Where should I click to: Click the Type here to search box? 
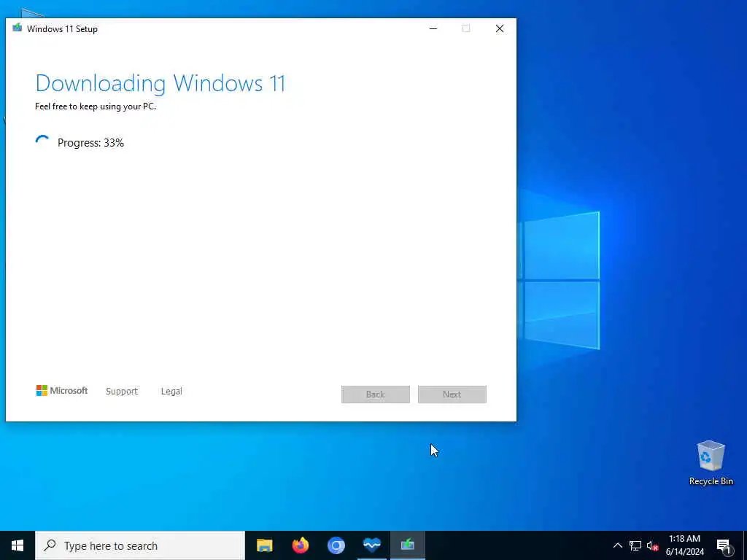pyautogui.click(x=140, y=545)
